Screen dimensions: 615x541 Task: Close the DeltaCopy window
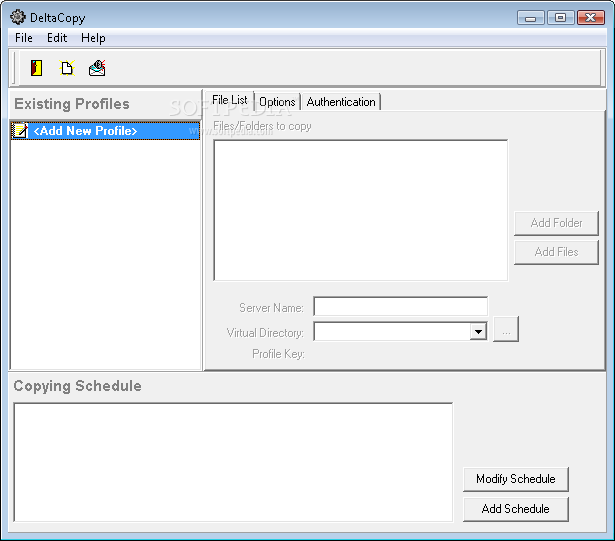(591, 18)
